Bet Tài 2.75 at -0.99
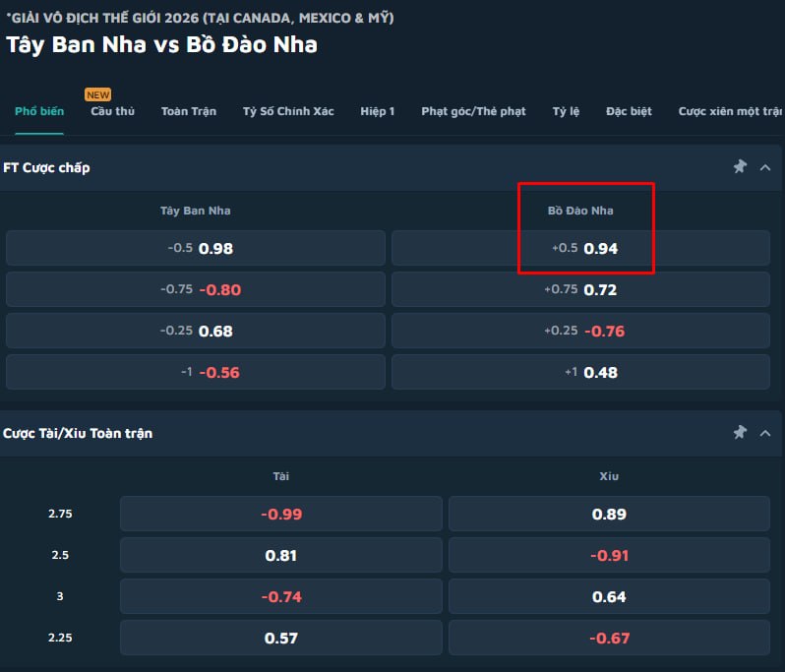 281,514
